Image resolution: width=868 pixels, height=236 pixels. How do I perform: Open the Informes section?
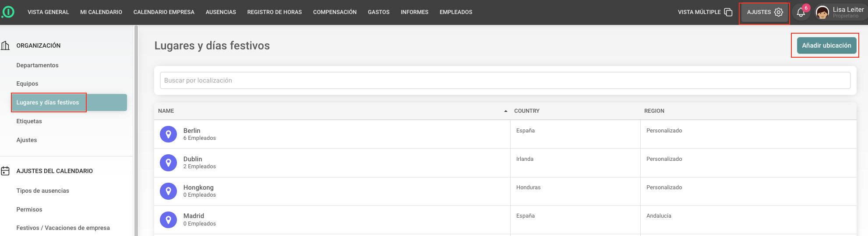coord(414,12)
